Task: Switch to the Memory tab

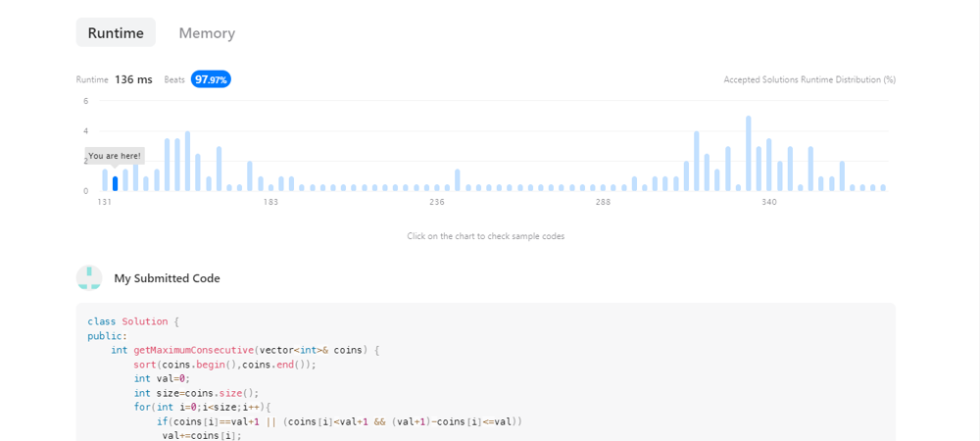Action: pyautogui.click(x=207, y=33)
